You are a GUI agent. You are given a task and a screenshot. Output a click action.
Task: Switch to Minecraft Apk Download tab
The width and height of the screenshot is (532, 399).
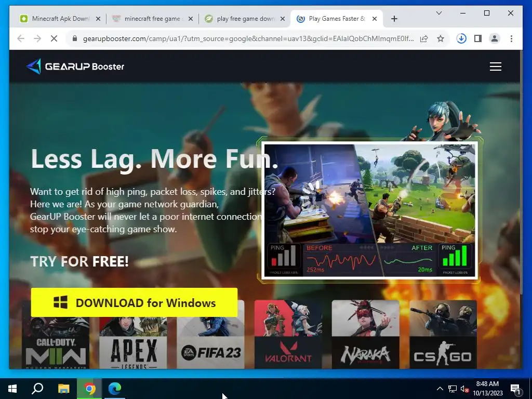pyautogui.click(x=60, y=19)
